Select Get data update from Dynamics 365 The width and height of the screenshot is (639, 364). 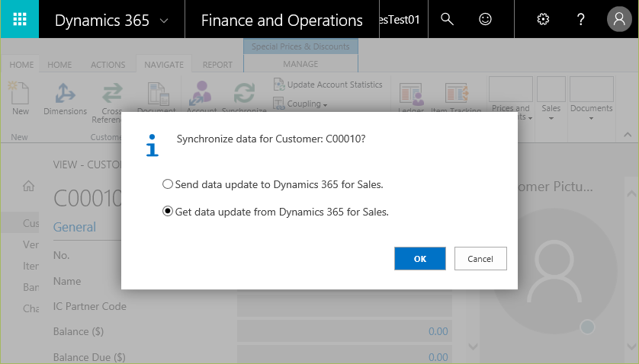pyautogui.click(x=168, y=211)
